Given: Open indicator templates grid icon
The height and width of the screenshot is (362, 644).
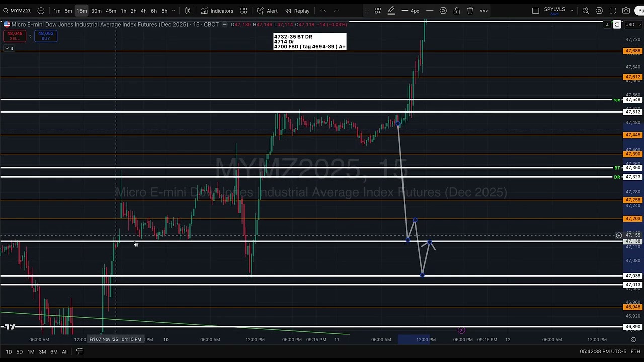Looking at the screenshot, I should [244, 11].
